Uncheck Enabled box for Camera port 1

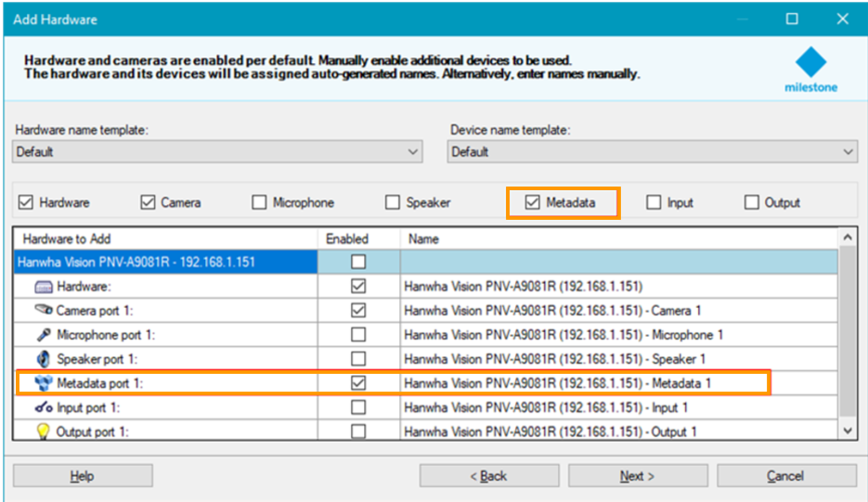point(358,311)
